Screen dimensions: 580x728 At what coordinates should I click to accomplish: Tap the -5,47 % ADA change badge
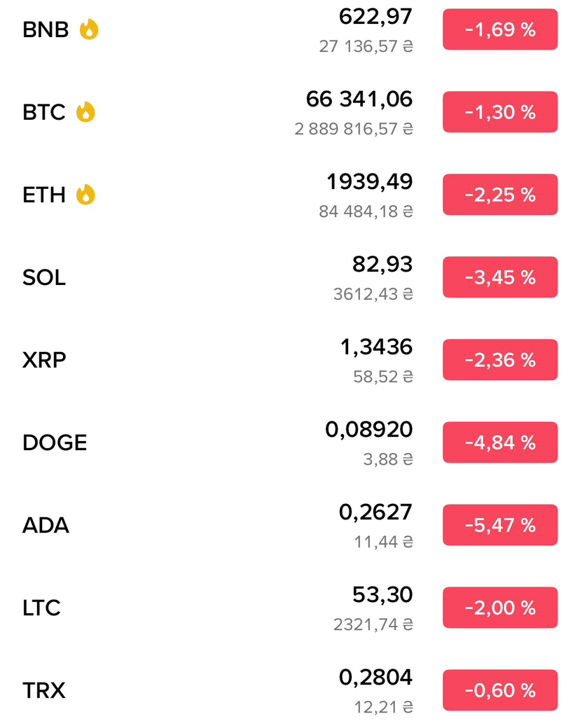click(x=500, y=525)
